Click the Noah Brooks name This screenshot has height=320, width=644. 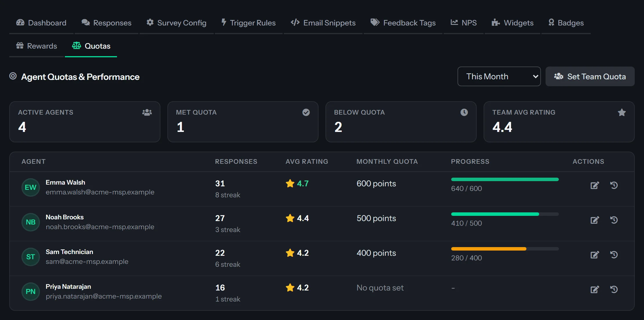point(65,217)
